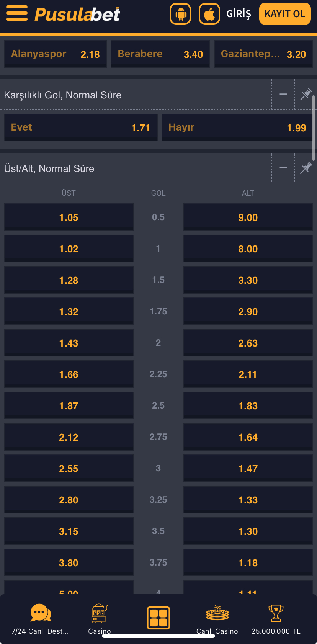Image resolution: width=317 pixels, height=644 pixels.
Task: Collapse the Üst/Alt, Normal Süre section
Action: tap(283, 168)
